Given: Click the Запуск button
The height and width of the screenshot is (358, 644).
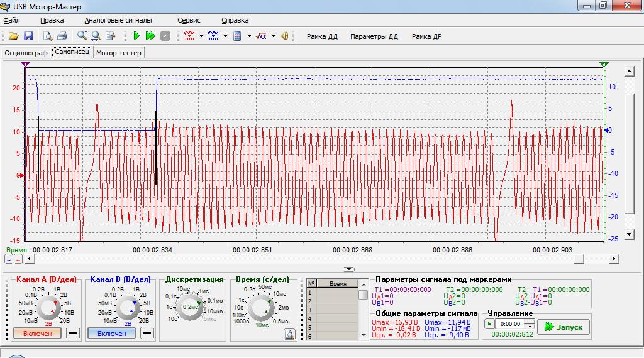Looking at the screenshot, I should click(x=563, y=327).
